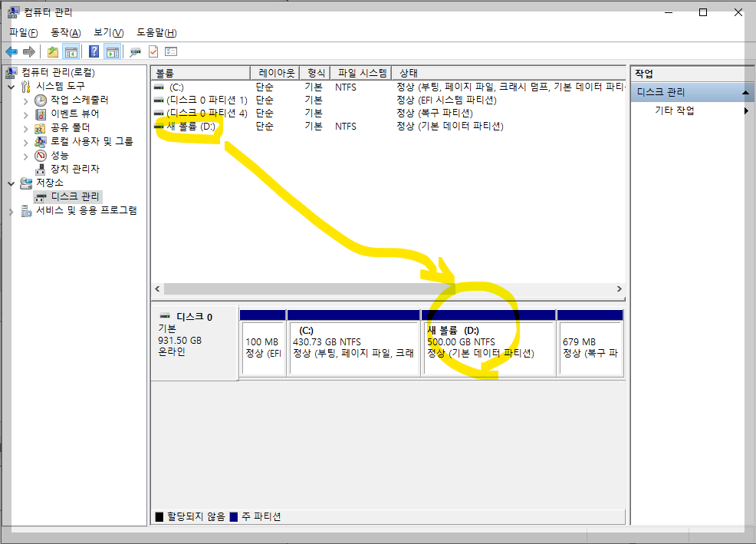The width and height of the screenshot is (756, 544).
Task: Click the Back arrow toolbar icon
Action: coord(12,51)
